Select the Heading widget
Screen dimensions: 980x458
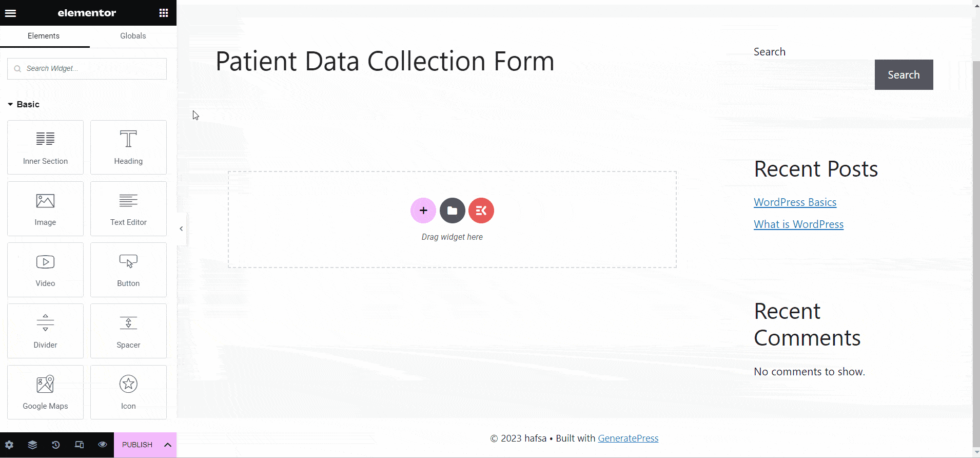coord(128,147)
